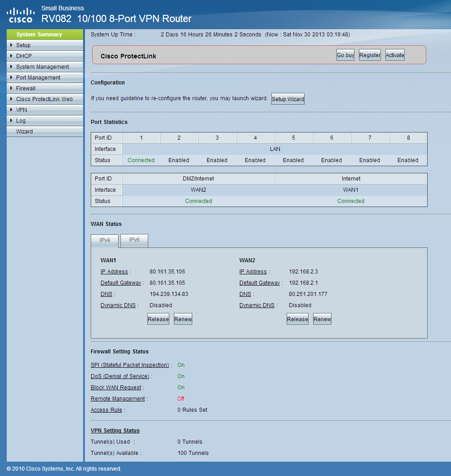Switch to the IPv6 tab
The width and height of the screenshot is (451, 476).
(134, 240)
